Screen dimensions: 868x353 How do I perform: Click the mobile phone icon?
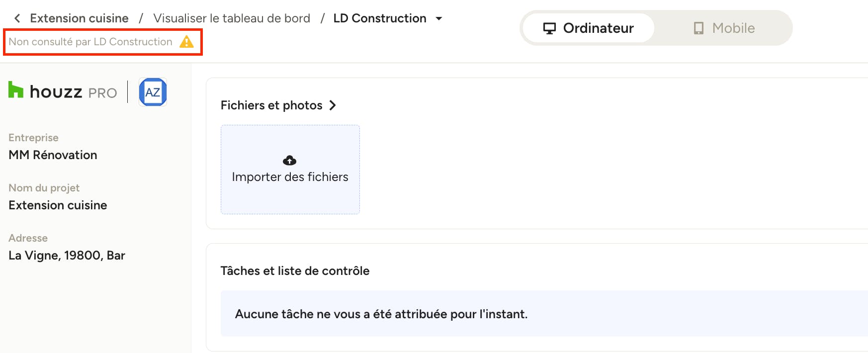coord(698,28)
